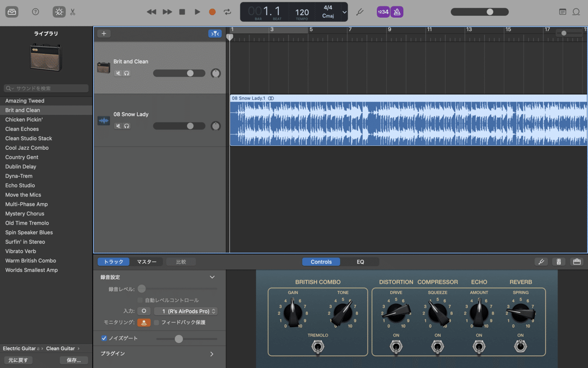
Task: Flip the ECHO ON switch
Action: point(479,347)
